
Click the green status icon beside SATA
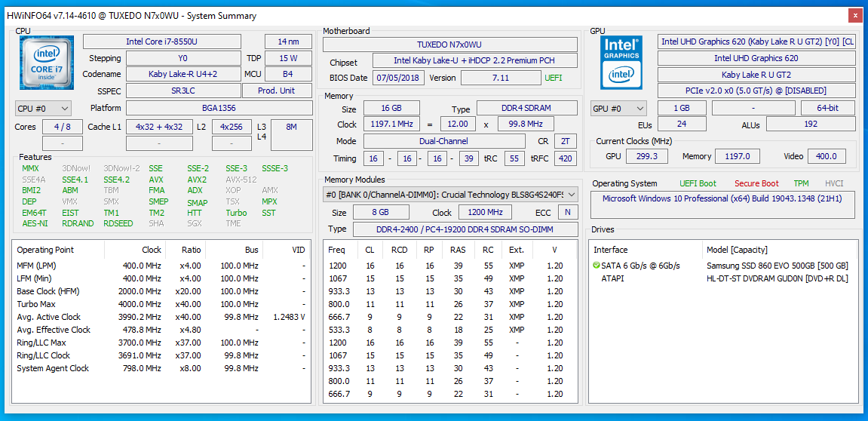click(597, 266)
